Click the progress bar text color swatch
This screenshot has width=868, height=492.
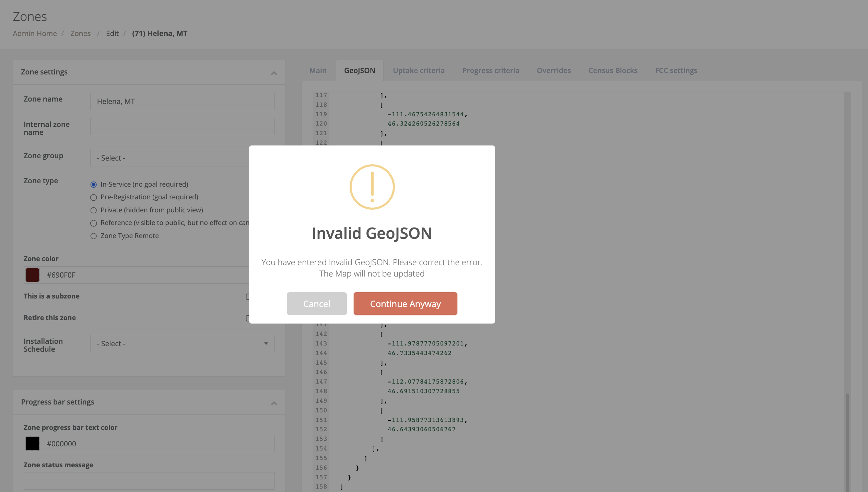pyautogui.click(x=32, y=443)
